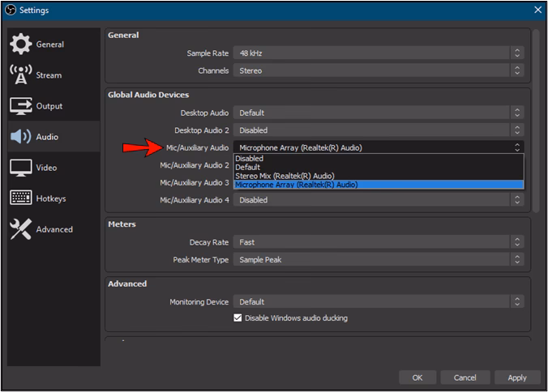Image resolution: width=548 pixels, height=392 pixels.
Task: Switch to the Stream label in sidebar
Action: 49,75
